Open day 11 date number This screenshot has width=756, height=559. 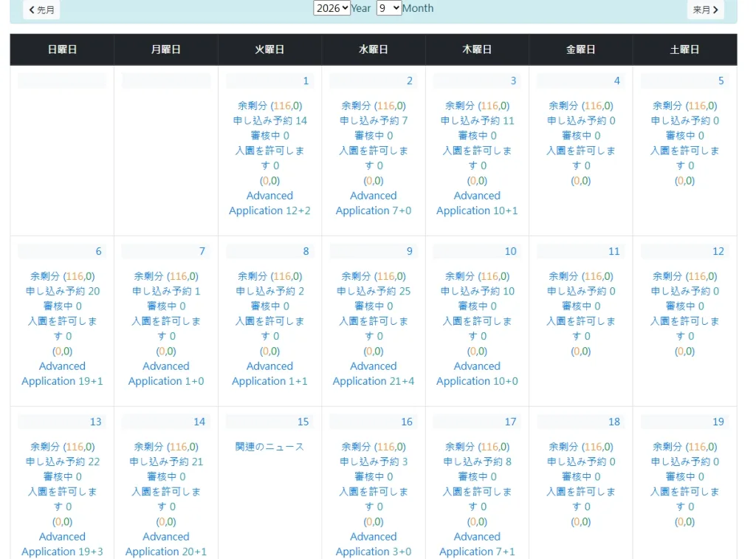click(x=614, y=251)
